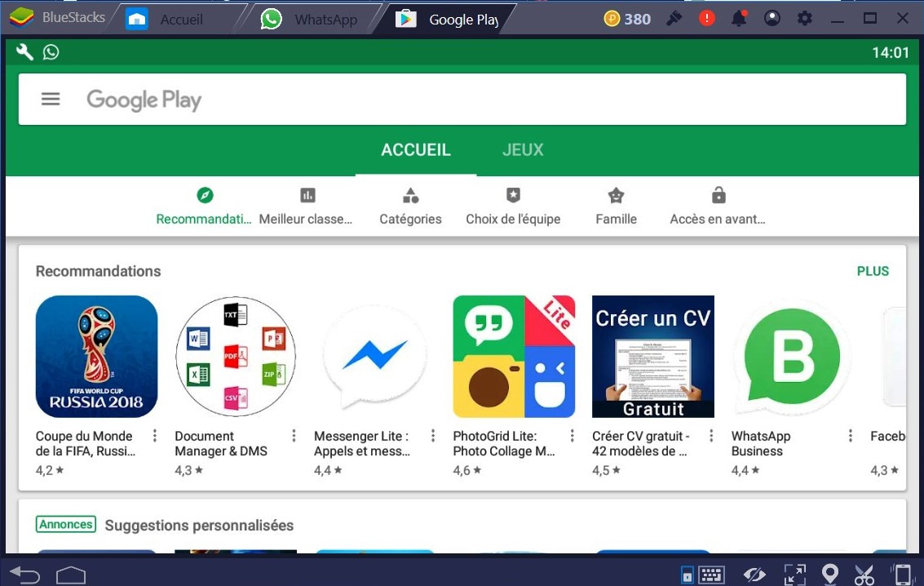This screenshot has height=586, width=924.
Task: Toggle the eye visibility icon in bottom bar
Action: point(754,575)
